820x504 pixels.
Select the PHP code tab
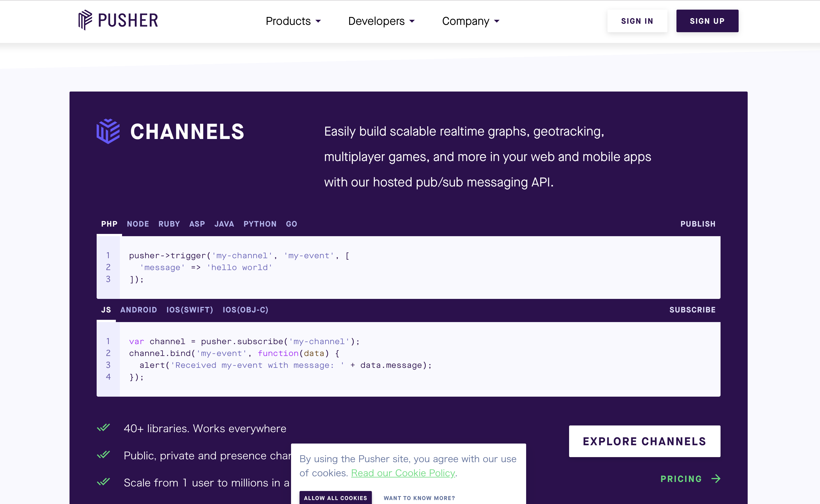tap(109, 224)
